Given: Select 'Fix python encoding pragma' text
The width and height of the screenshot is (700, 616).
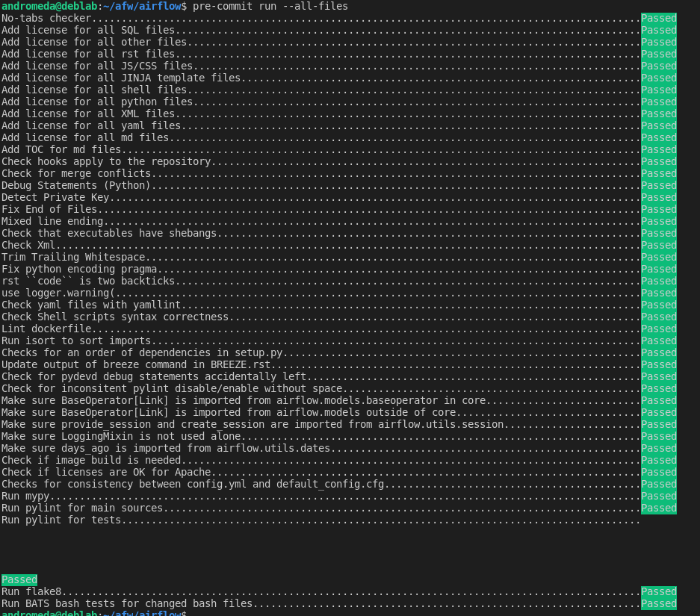Looking at the screenshot, I should coord(79,270).
